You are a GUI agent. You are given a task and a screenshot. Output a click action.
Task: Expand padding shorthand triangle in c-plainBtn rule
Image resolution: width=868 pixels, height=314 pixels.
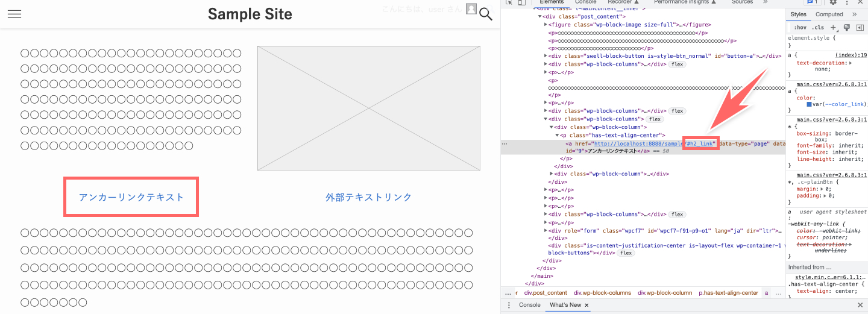pyautogui.click(x=824, y=195)
